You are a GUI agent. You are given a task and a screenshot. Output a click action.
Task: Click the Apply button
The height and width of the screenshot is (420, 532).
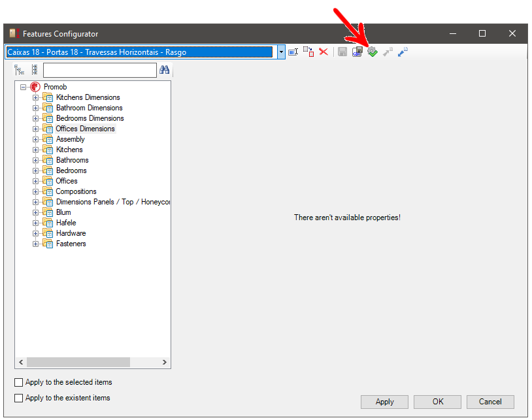[x=384, y=402]
